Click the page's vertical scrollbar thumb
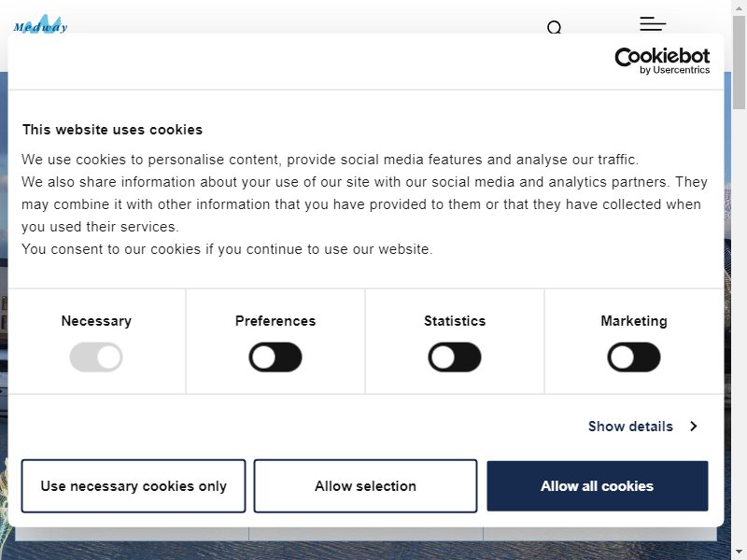The width and height of the screenshot is (747, 560). [739, 63]
